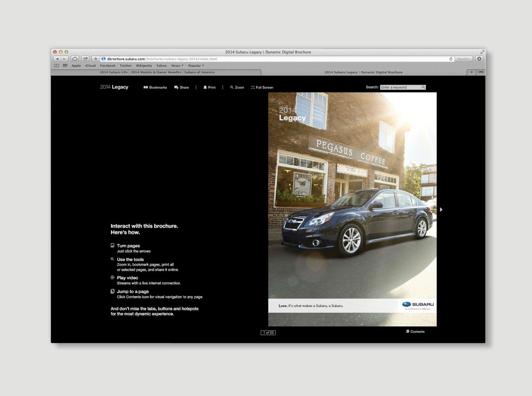Image resolution: width=532 pixels, height=396 pixels.
Task: Open the Yahoo bookmark
Action: click(x=162, y=66)
